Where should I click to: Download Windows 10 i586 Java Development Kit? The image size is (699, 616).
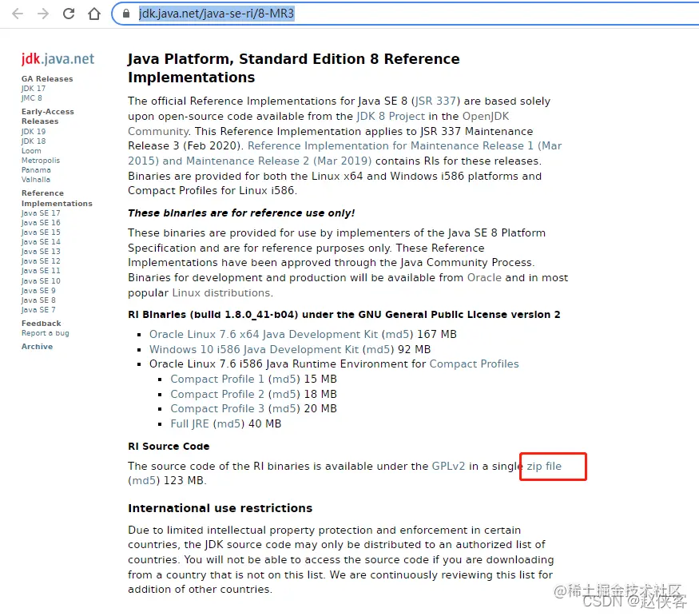(254, 349)
